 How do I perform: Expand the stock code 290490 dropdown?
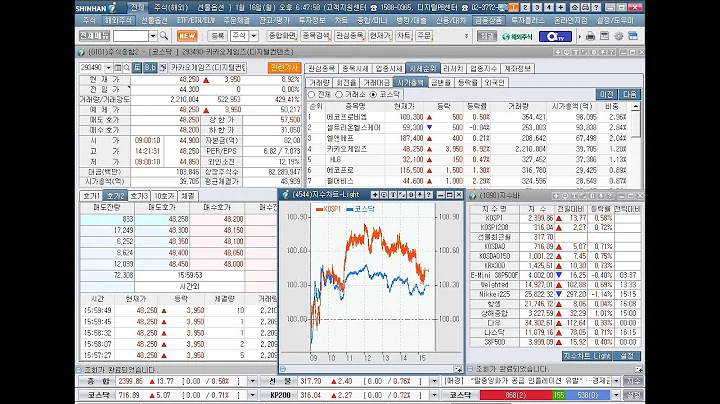[108, 68]
